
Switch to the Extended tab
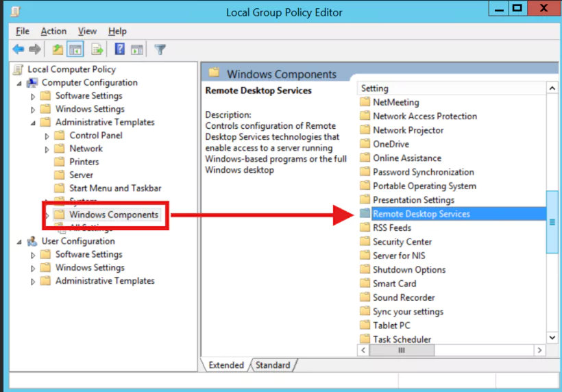pos(226,365)
